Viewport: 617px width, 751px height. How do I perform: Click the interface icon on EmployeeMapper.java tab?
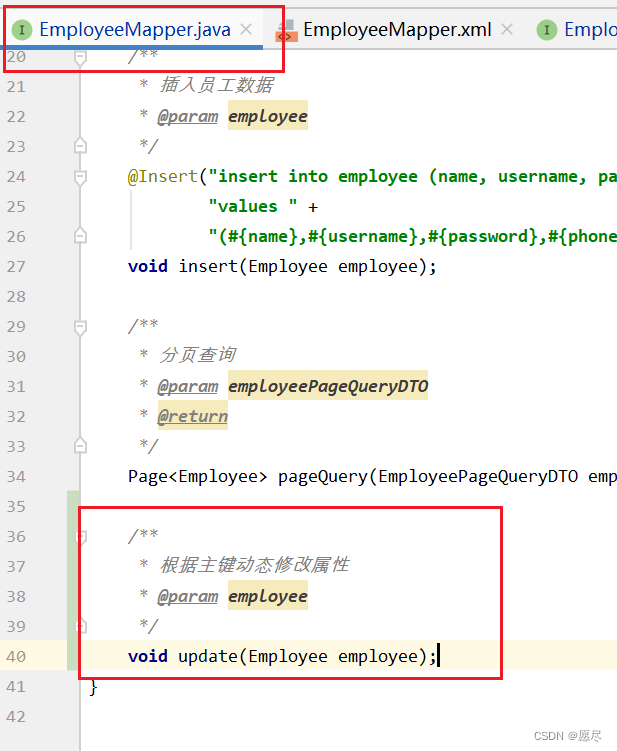tap(22, 30)
